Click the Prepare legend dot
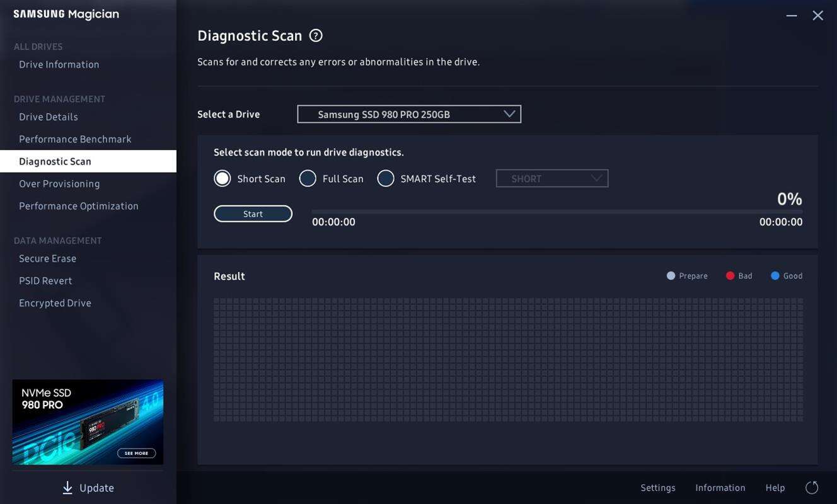This screenshot has height=504, width=837. pos(671,276)
